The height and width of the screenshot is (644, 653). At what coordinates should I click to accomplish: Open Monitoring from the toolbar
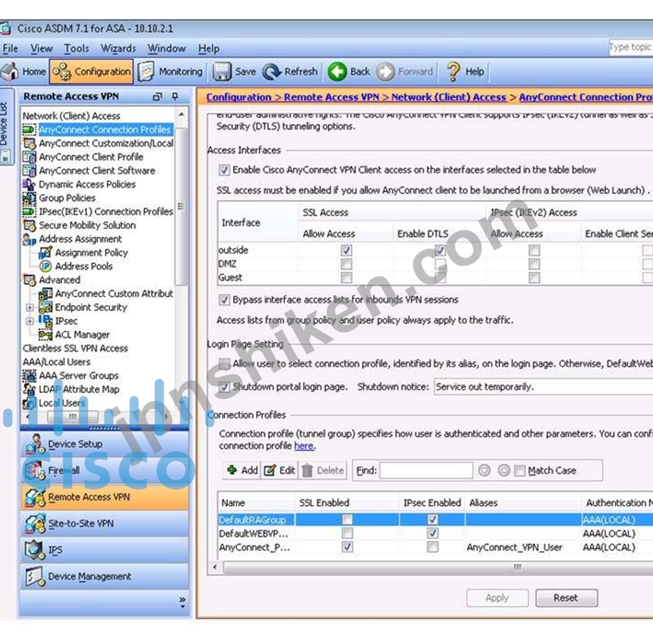coord(170,71)
